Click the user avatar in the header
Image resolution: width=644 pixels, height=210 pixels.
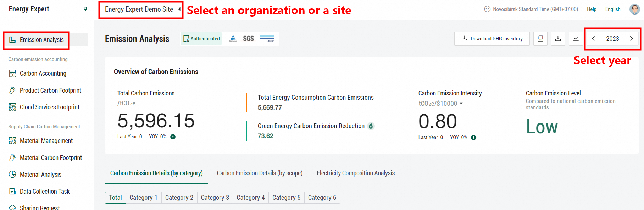click(x=634, y=9)
